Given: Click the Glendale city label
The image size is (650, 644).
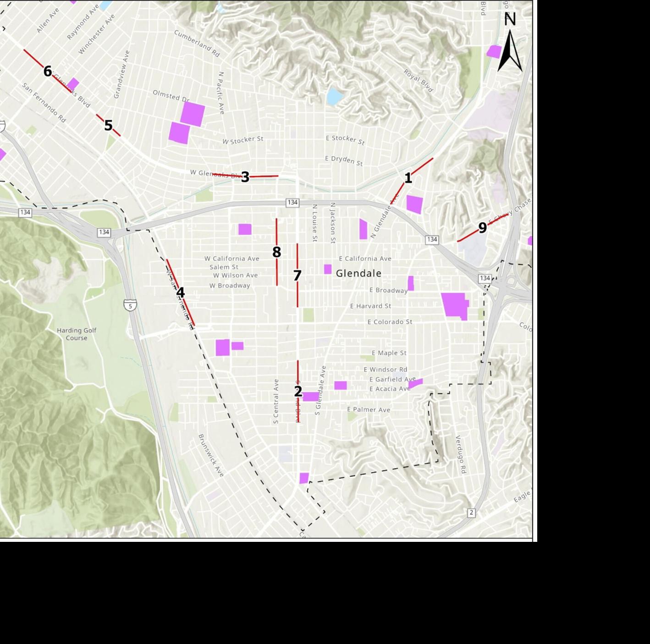Looking at the screenshot, I should (x=358, y=273).
